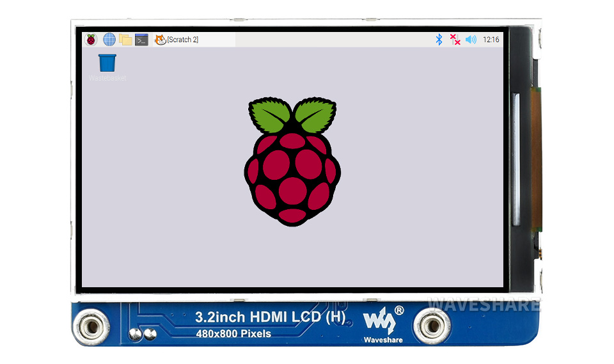Open the volume control speaker icon
This screenshot has height=364, width=614.
click(x=471, y=40)
